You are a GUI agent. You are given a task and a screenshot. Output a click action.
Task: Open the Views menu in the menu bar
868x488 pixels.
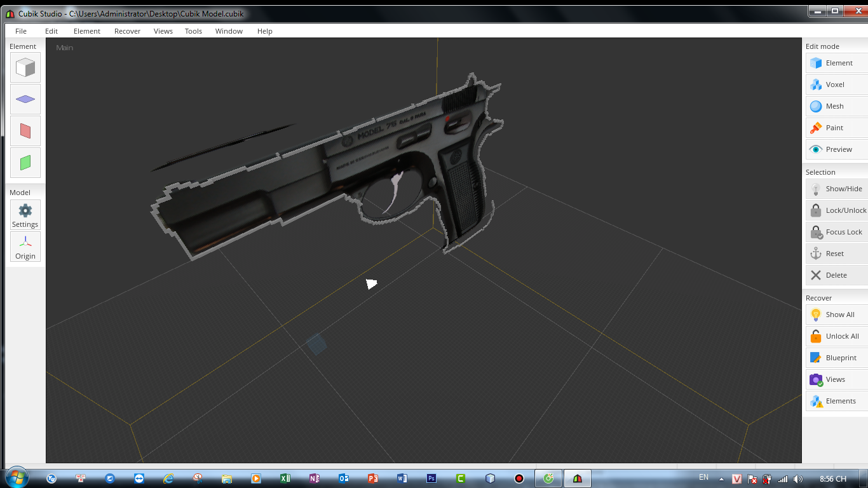coord(163,31)
